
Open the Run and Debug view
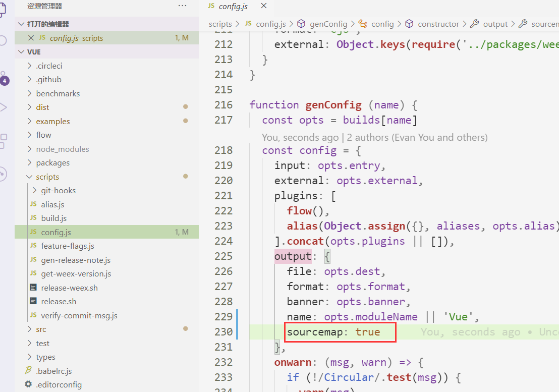(3, 107)
